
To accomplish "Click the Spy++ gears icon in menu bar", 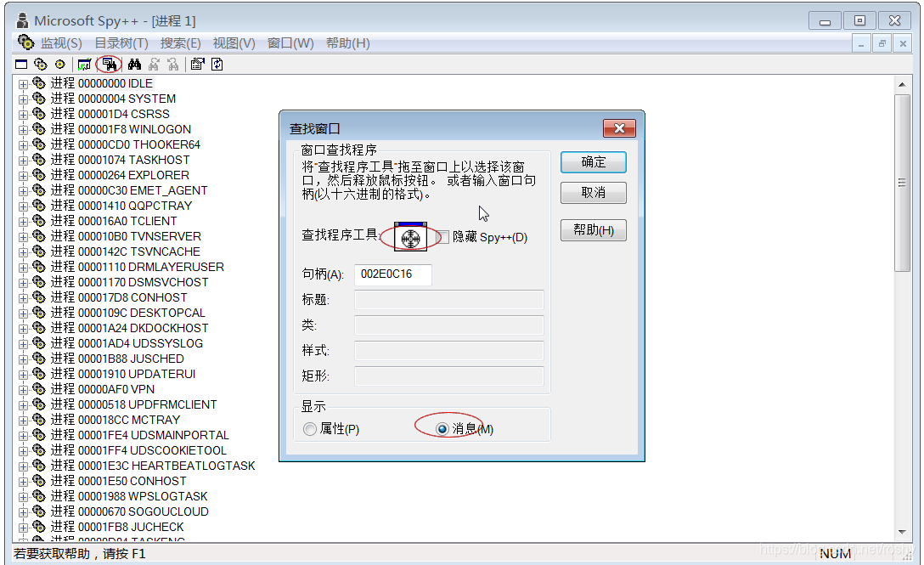I will click(x=26, y=42).
